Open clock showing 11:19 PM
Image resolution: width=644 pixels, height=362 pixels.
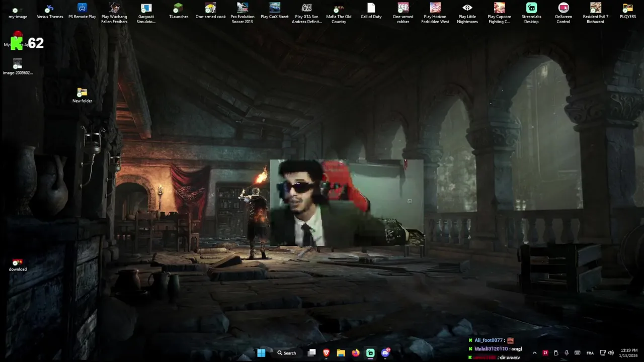(629, 353)
